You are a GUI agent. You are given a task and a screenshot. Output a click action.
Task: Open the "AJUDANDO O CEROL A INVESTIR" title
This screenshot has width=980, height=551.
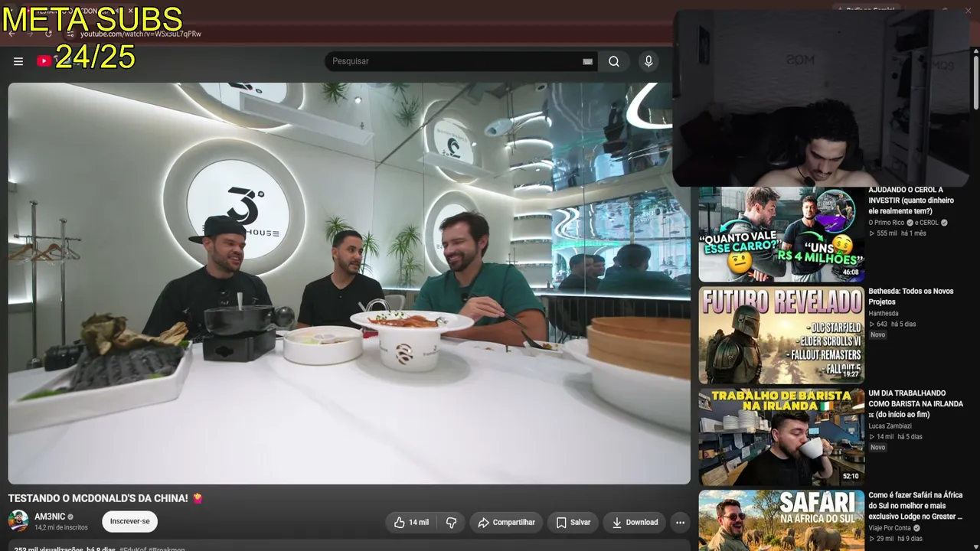click(x=912, y=201)
